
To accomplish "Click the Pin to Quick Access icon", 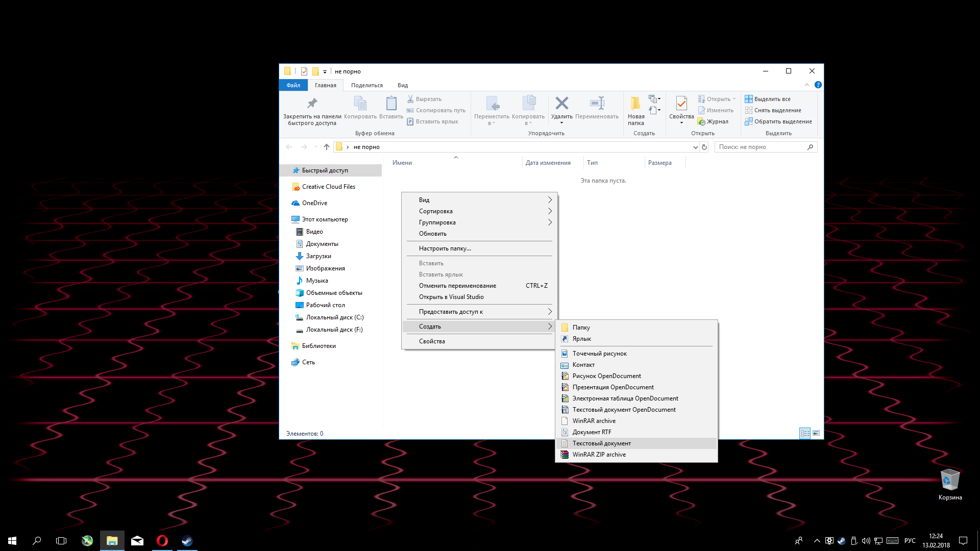I will [312, 104].
